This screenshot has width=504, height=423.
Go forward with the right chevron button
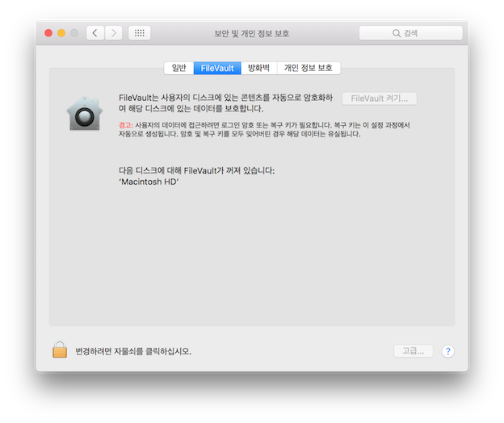click(x=113, y=33)
